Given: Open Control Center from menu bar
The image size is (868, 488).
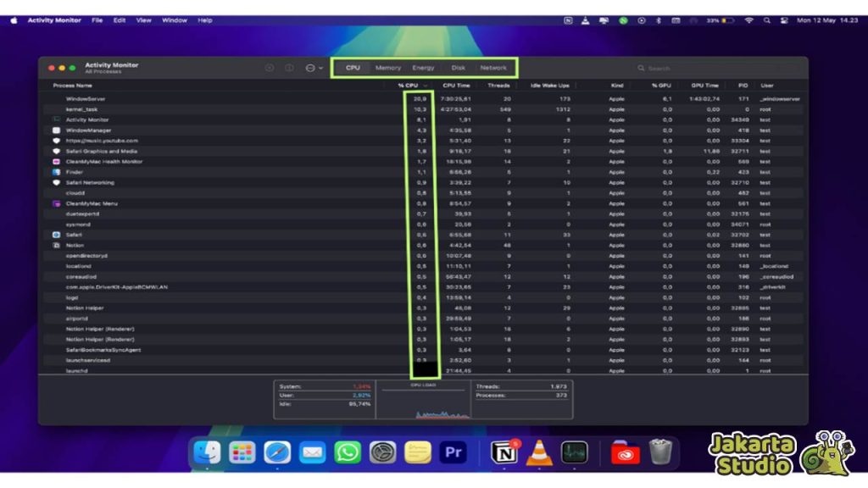Looking at the screenshot, I should [784, 20].
